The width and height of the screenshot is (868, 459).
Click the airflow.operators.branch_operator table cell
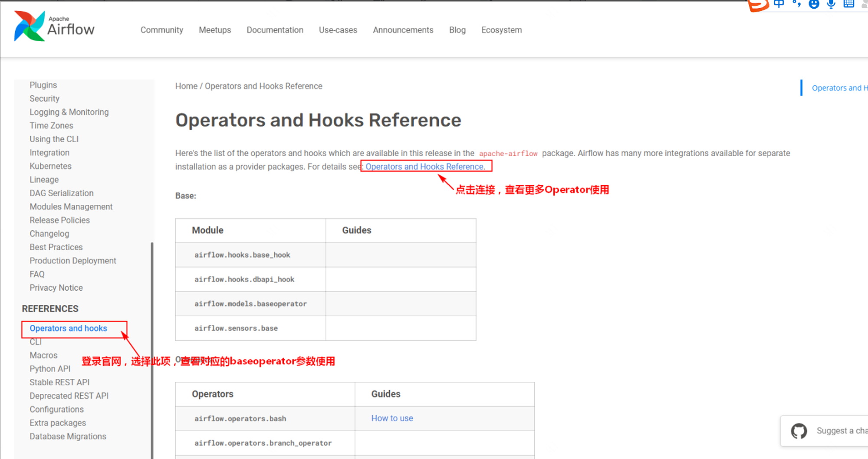click(265, 443)
